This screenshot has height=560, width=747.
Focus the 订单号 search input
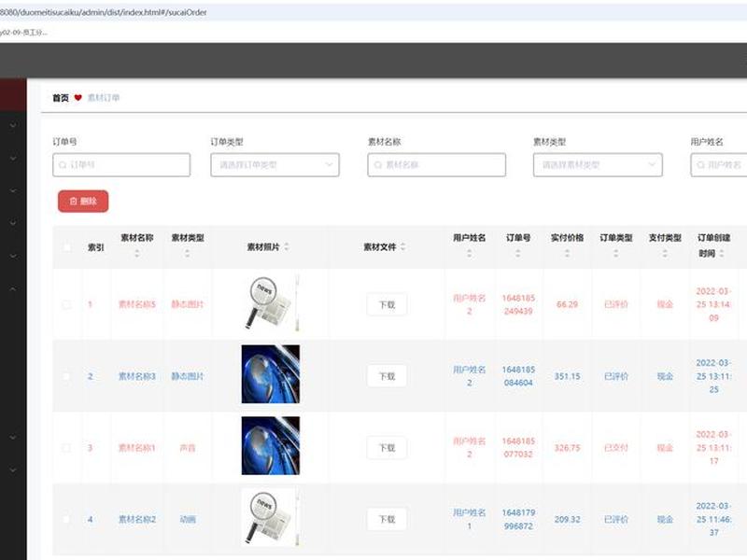[121, 165]
